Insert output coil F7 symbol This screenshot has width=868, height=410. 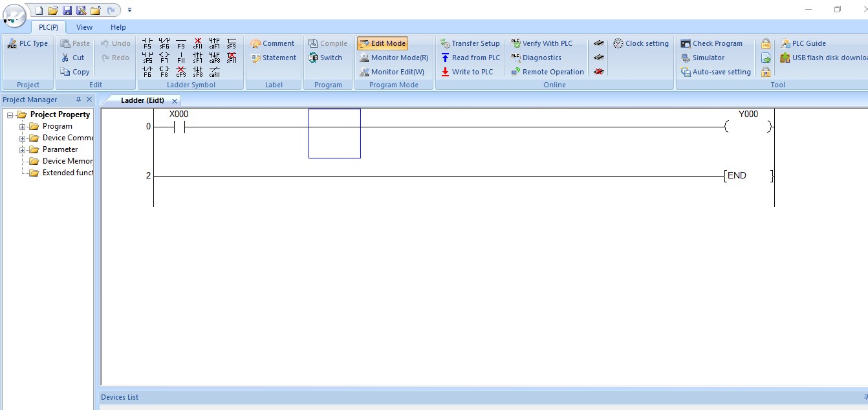pos(164,58)
